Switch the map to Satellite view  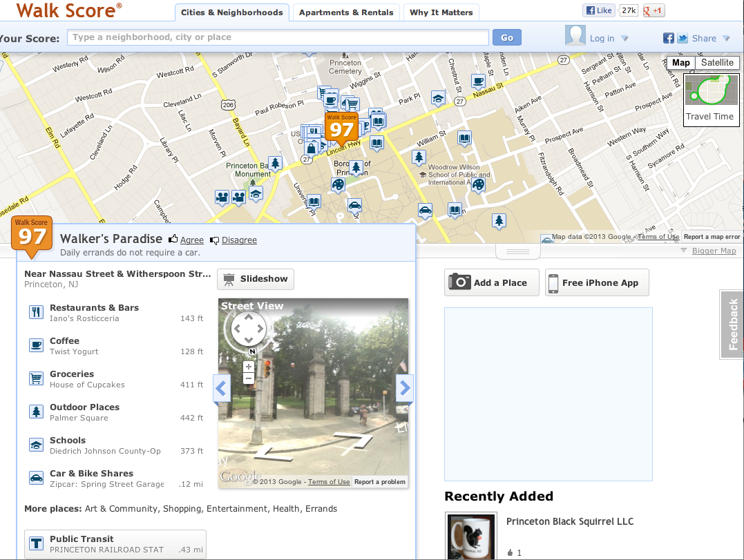click(x=716, y=63)
